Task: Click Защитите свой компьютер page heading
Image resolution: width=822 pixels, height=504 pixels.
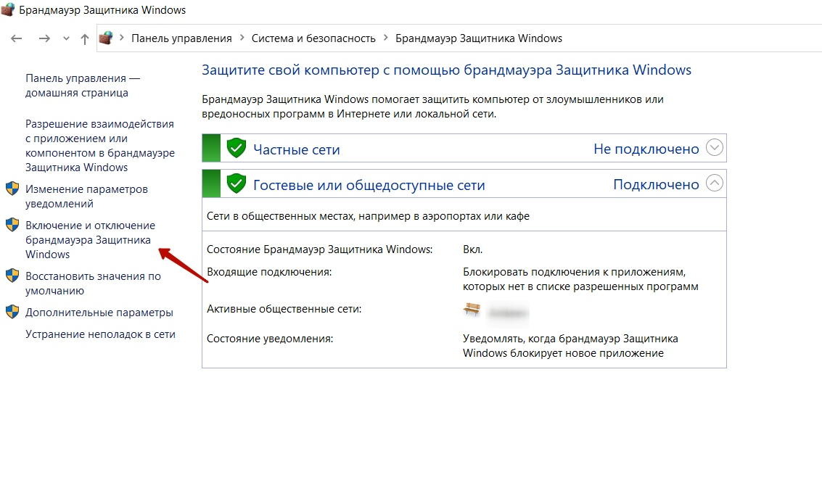Action: 447,70
